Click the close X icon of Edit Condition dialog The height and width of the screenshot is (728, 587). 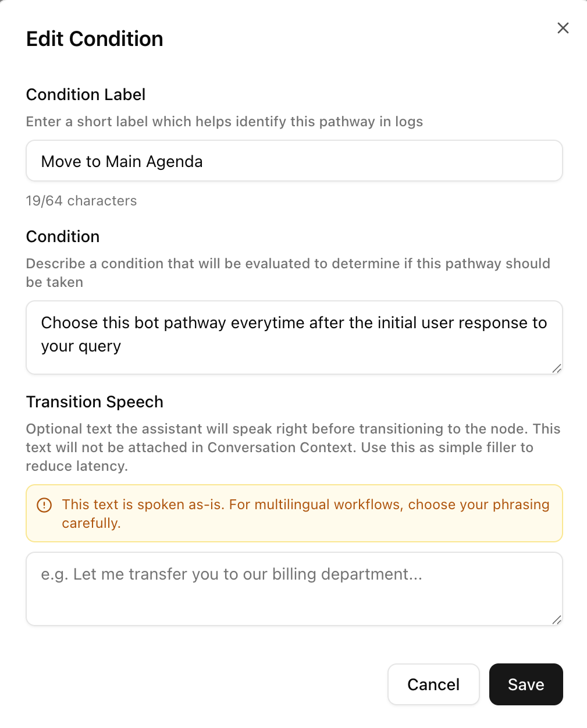(x=563, y=28)
